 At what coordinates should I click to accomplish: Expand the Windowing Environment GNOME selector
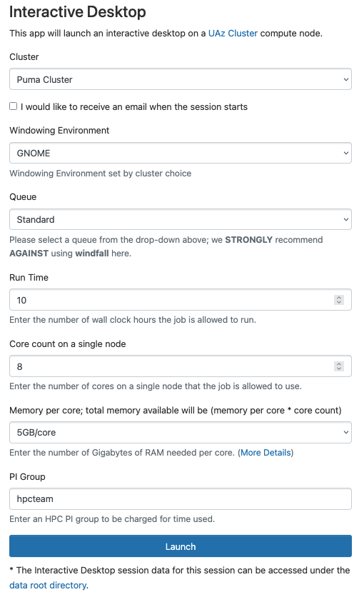pos(181,153)
